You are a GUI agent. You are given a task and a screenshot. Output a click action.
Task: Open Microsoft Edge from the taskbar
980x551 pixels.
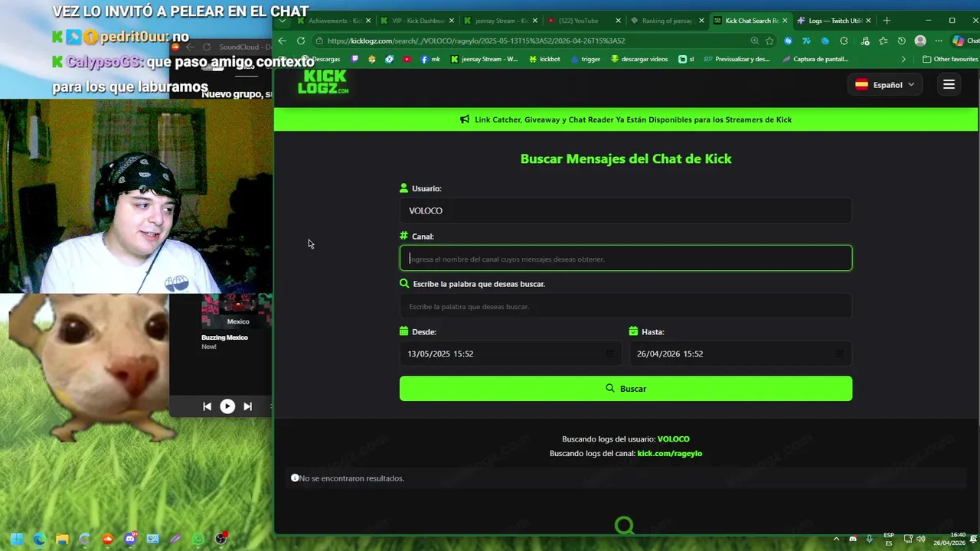[x=40, y=539]
